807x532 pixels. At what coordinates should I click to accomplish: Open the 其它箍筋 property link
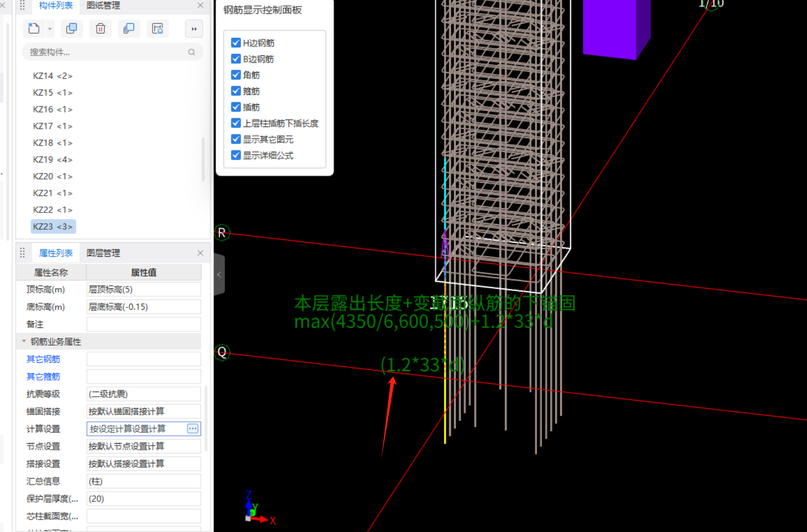pos(43,377)
